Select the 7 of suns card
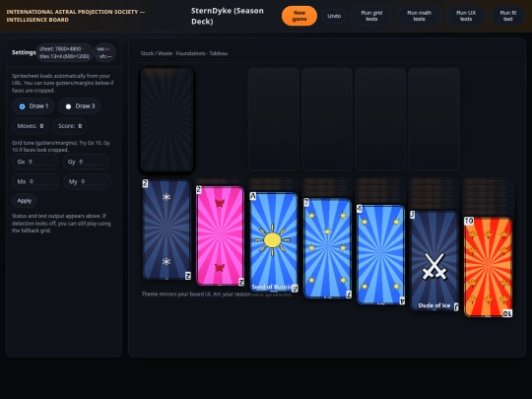532x399 pixels. (327, 248)
